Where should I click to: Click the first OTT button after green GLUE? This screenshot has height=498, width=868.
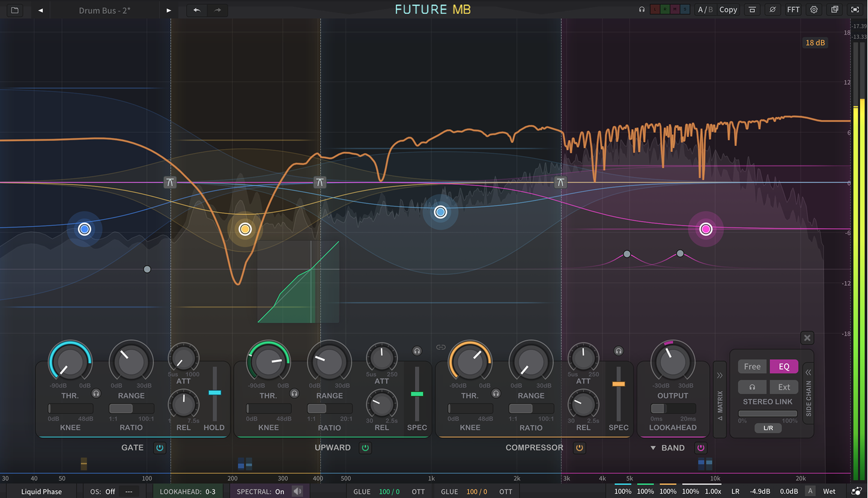click(418, 491)
